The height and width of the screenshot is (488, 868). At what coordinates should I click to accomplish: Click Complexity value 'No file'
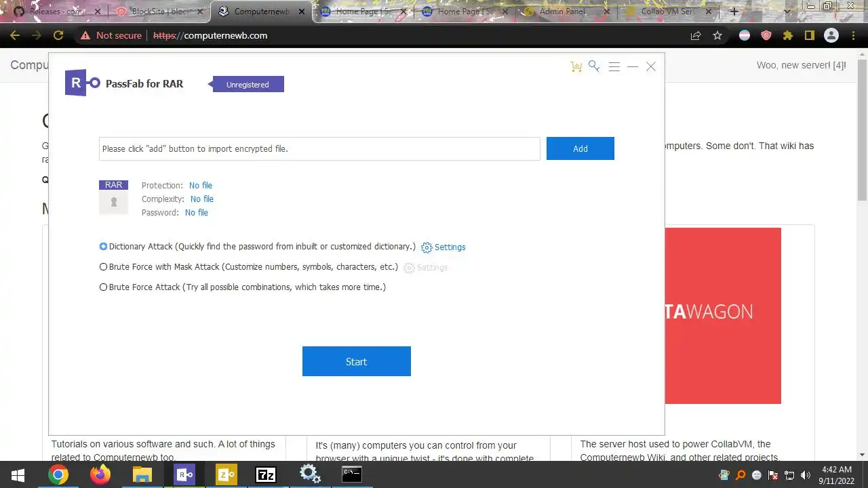202,199
